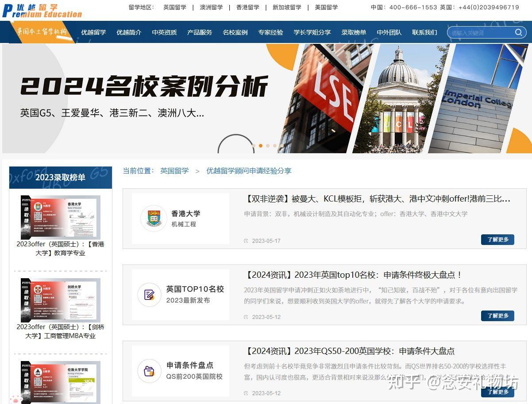
Task: Open the 名校案例 menu item
Action: 235,32
